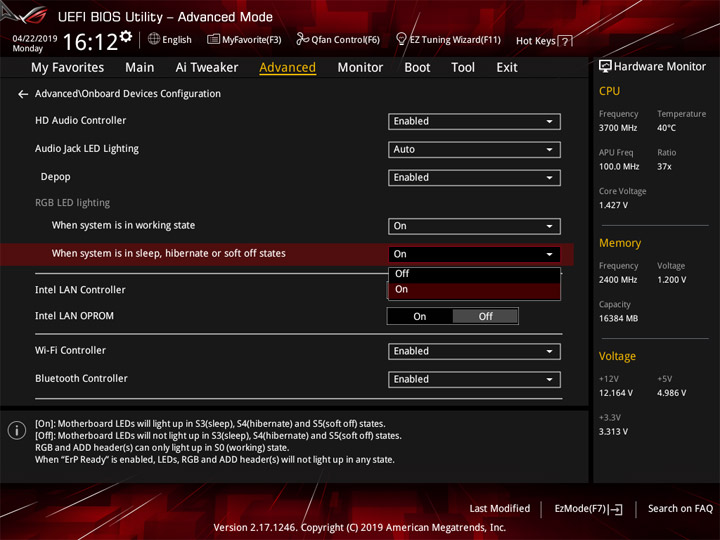Image resolution: width=720 pixels, height=540 pixels.
Task: Click Last Modified
Action: pos(500,509)
